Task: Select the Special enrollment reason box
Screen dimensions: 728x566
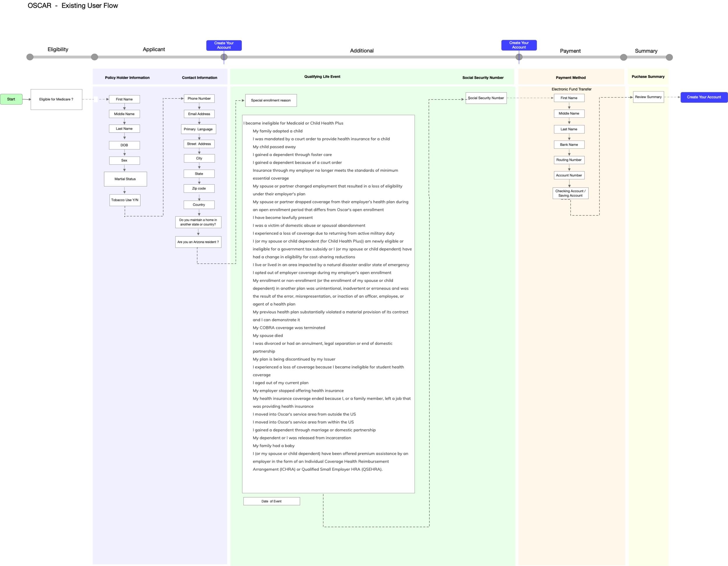Action: click(x=271, y=100)
